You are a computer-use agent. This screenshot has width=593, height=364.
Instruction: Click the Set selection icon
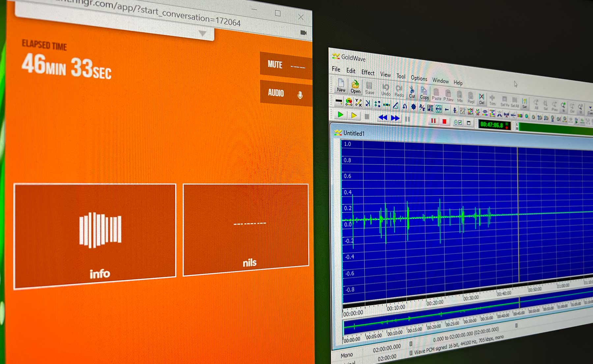point(524,103)
